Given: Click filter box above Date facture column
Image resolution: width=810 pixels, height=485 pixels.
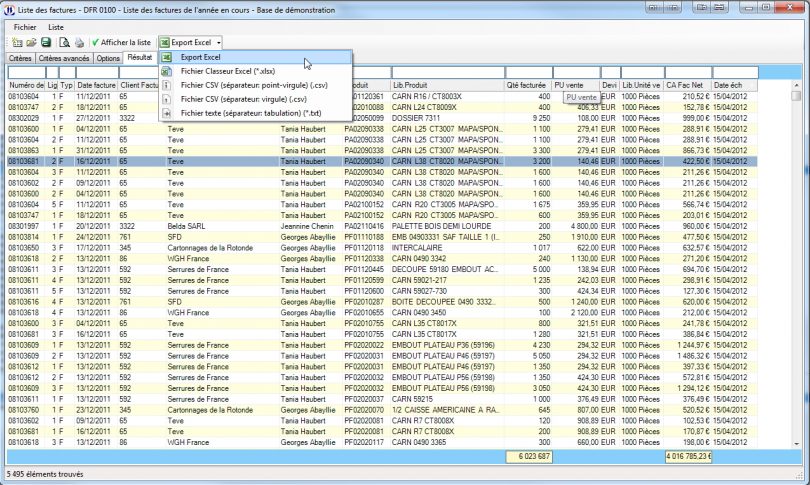Looking at the screenshot, I should [97, 72].
